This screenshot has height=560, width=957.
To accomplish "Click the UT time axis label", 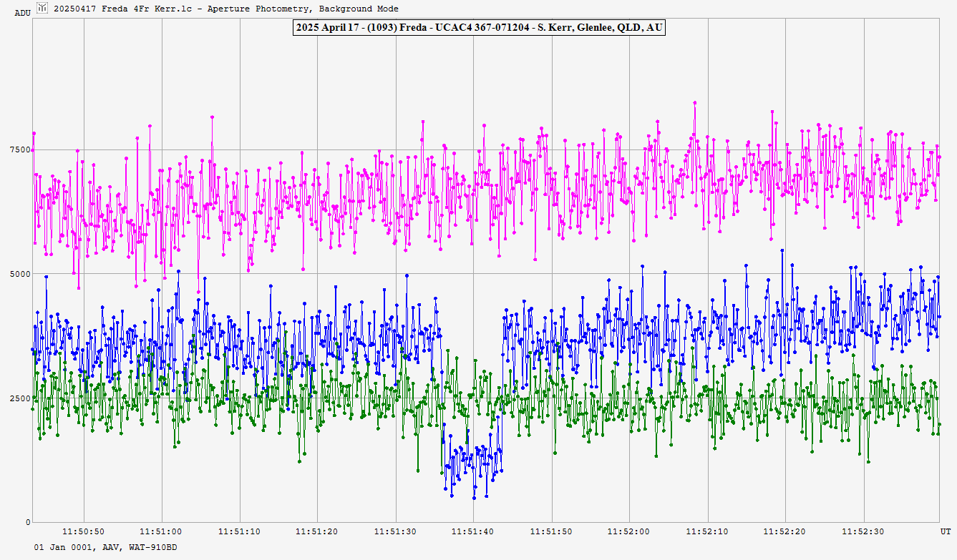I will click(945, 531).
